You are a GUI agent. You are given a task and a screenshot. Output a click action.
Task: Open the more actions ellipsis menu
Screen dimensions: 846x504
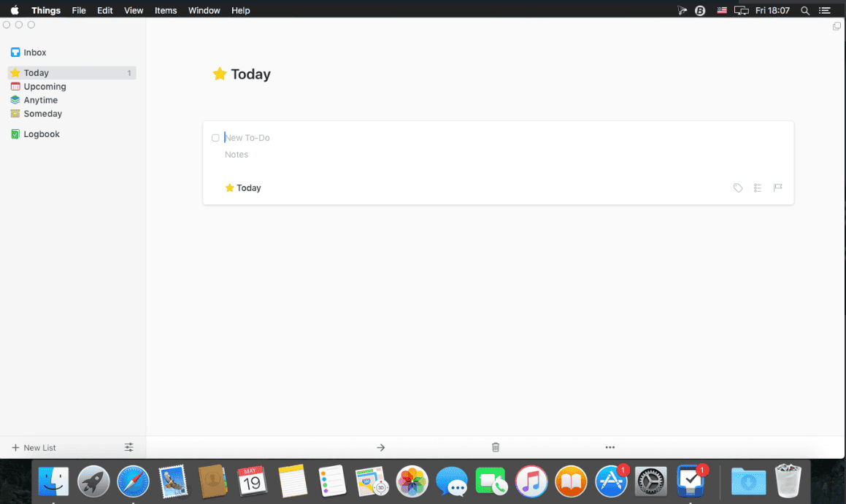pyautogui.click(x=609, y=447)
